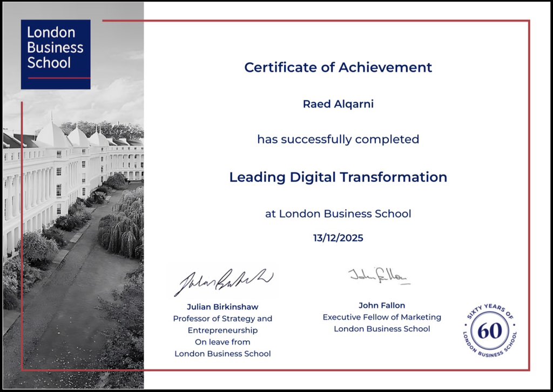Click the printed name "John Fallon"
The width and height of the screenshot is (553, 392).
[x=382, y=305]
